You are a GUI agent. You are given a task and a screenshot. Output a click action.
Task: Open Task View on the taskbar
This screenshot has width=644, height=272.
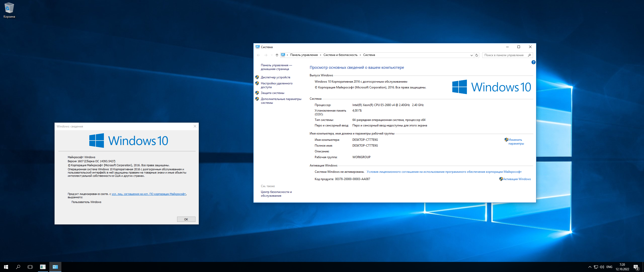[30, 267]
